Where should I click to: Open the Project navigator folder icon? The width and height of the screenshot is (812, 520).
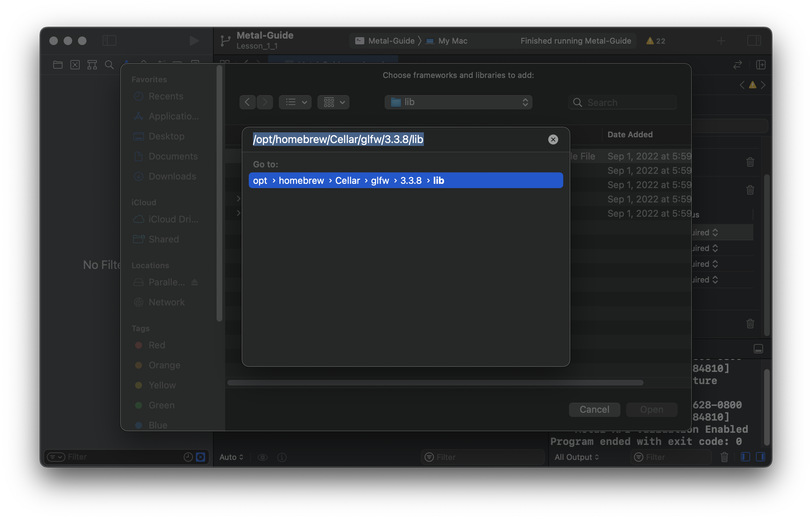pyautogui.click(x=58, y=65)
